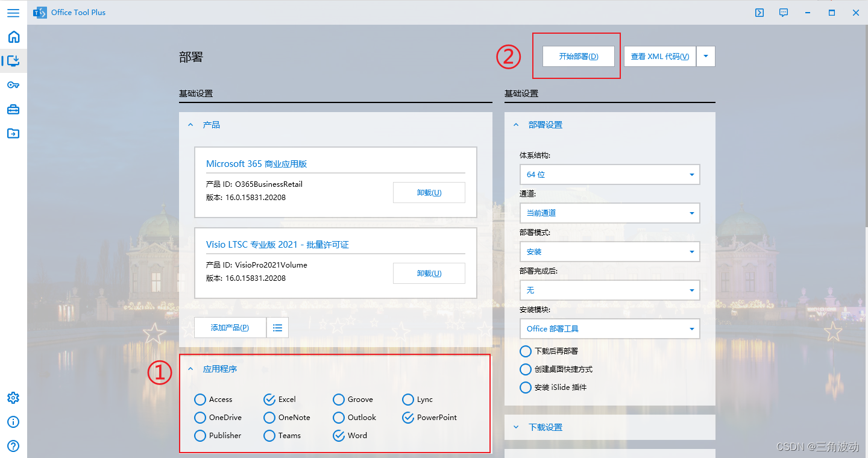Open the 部署模式 dropdown showing 安装

[609, 251]
